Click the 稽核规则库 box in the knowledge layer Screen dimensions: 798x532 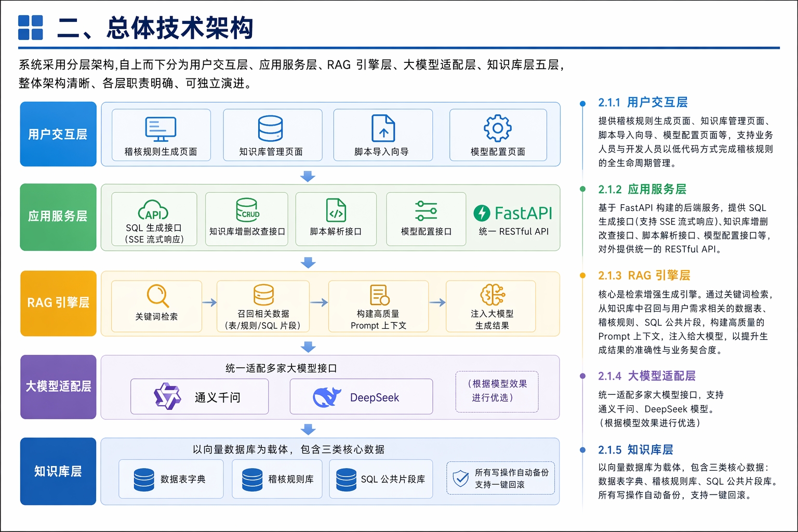point(280,479)
